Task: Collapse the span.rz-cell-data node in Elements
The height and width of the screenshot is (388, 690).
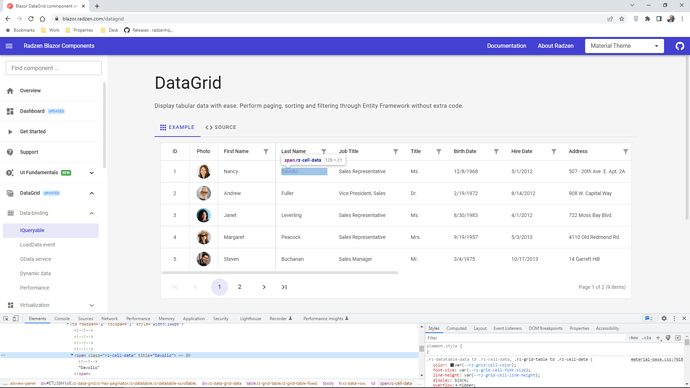Action: [72, 355]
